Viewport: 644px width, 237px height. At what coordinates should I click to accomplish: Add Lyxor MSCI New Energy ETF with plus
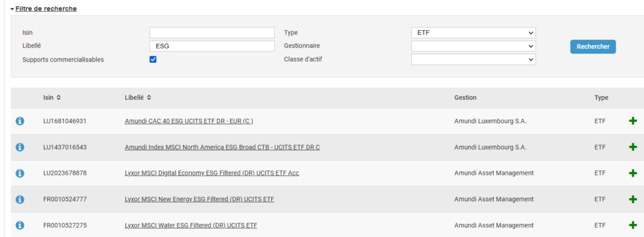[x=633, y=199]
